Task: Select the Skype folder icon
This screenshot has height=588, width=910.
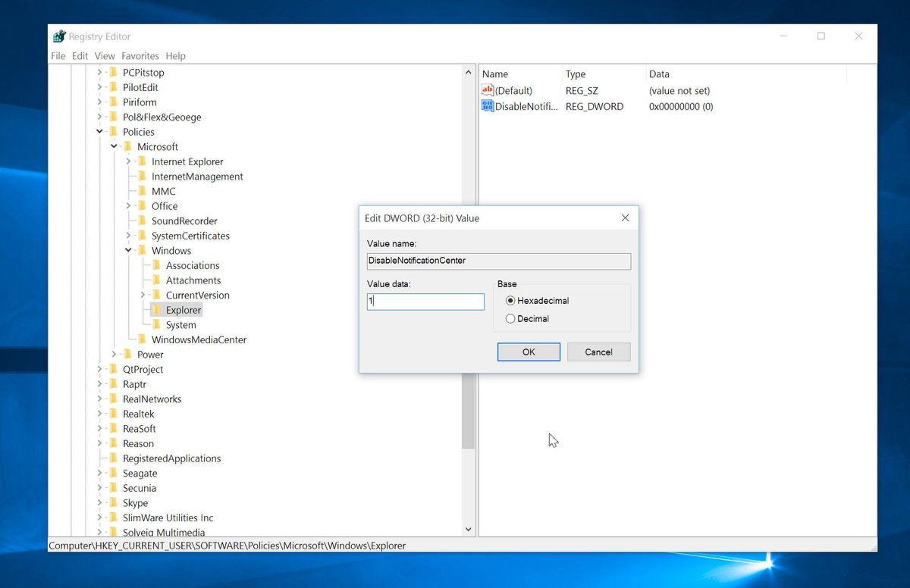Action: click(x=114, y=502)
